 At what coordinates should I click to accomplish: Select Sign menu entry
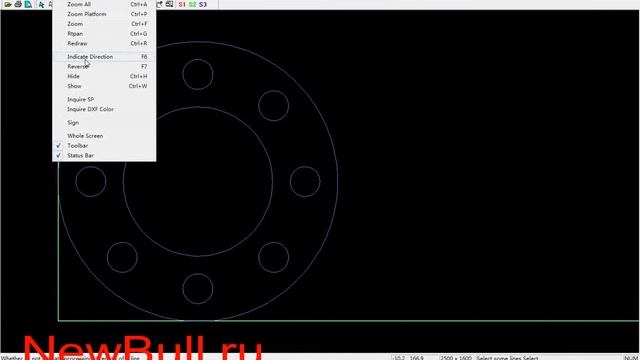[104, 122]
